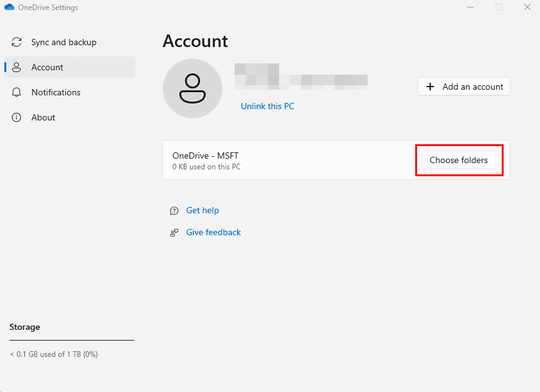Click the '0 KB used on this PC' text
540x392 pixels.
point(206,167)
